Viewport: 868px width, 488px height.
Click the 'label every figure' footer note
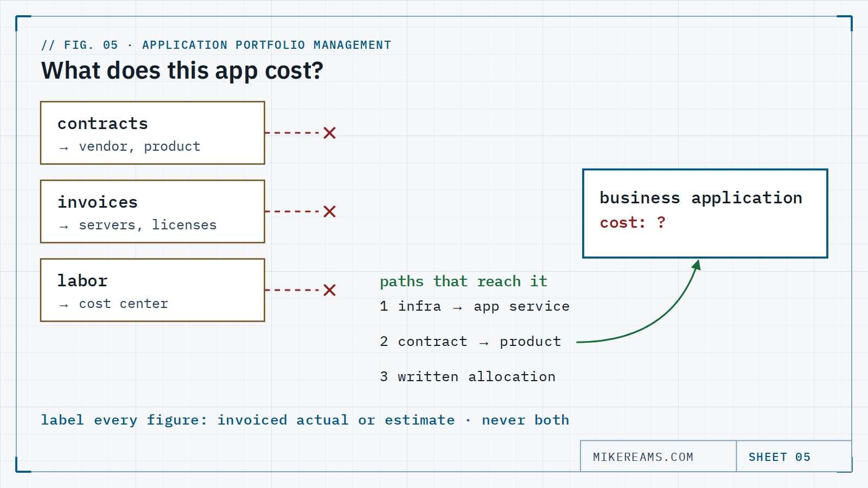click(x=305, y=420)
